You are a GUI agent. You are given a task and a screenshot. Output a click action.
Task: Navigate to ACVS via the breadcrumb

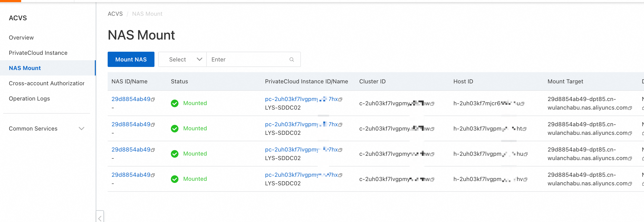coord(115,14)
